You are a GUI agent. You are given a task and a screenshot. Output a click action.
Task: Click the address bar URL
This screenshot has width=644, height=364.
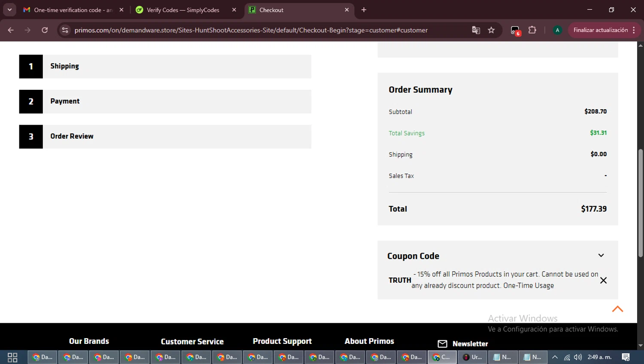click(x=251, y=30)
